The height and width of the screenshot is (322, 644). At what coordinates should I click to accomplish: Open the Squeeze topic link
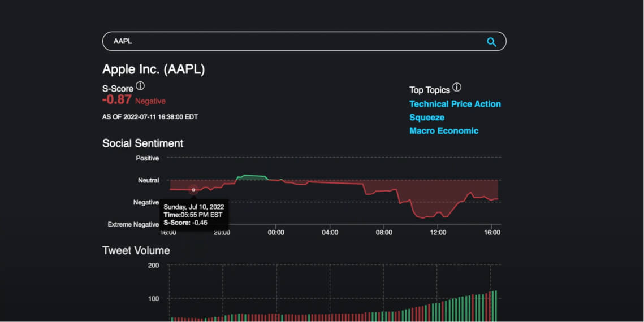click(x=427, y=118)
